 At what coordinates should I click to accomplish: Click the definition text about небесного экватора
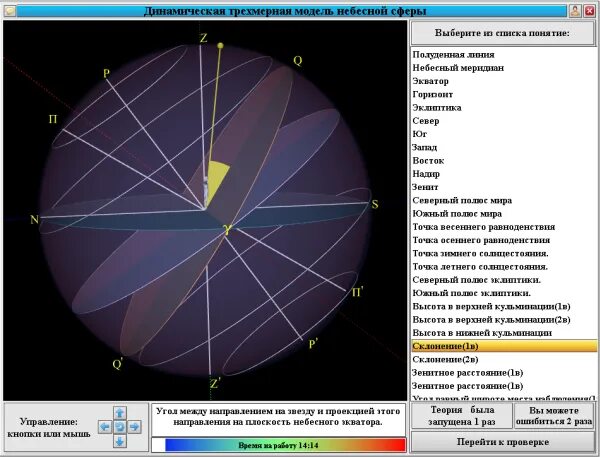click(x=278, y=417)
